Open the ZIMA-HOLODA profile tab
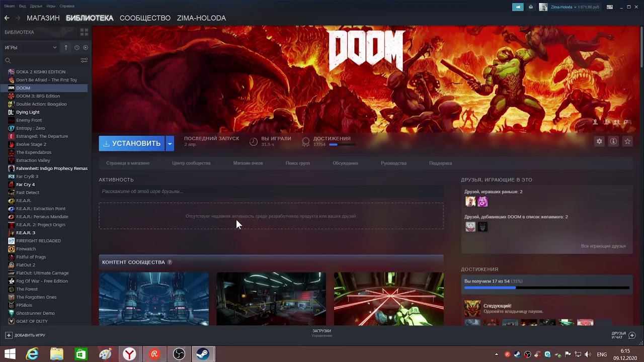The width and height of the screenshot is (644, 362). click(x=201, y=18)
